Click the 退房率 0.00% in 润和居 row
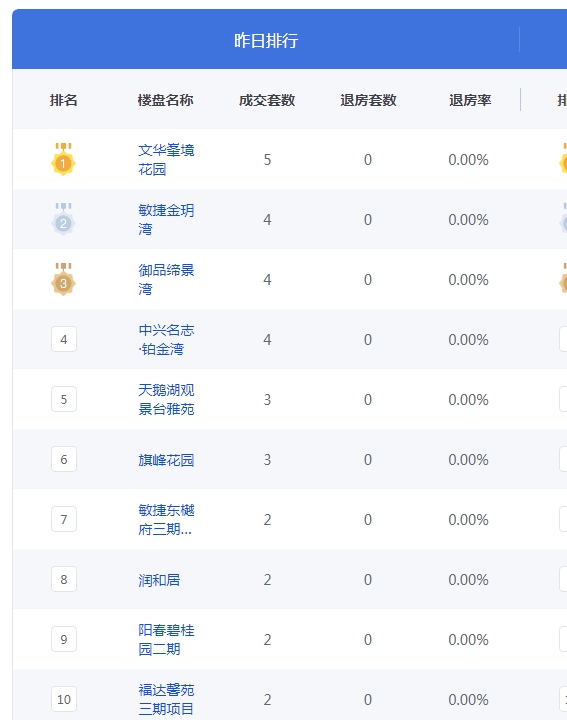This screenshot has width=567, height=720. click(468, 580)
